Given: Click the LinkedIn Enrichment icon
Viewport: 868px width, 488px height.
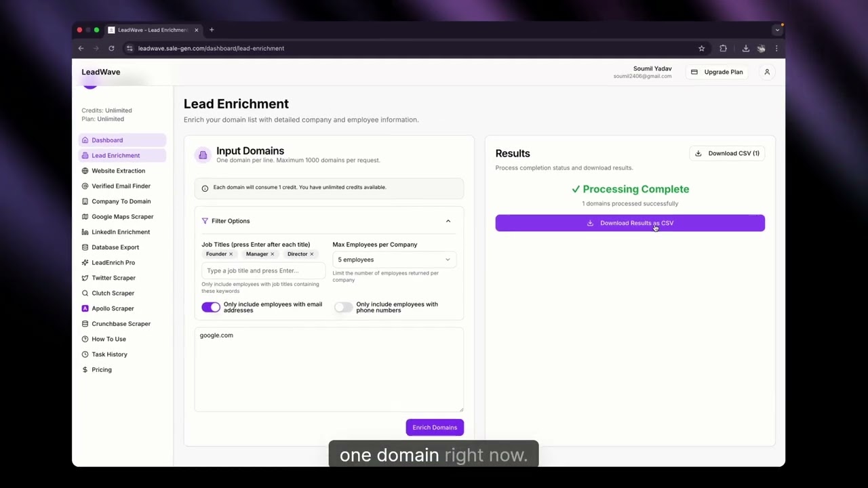Looking at the screenshot, I should (x=85, y=232).
